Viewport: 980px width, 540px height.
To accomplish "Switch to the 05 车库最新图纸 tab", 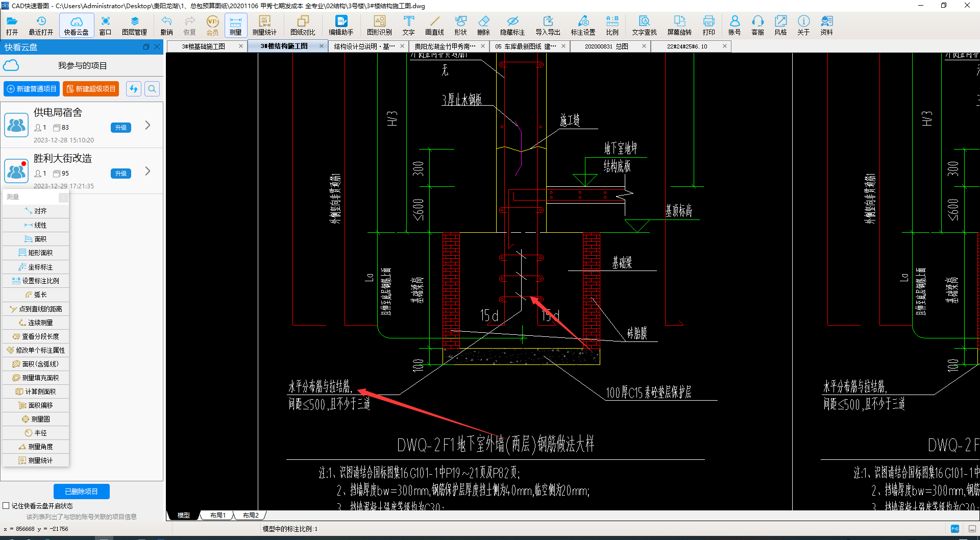I will [x=525, y=46].
